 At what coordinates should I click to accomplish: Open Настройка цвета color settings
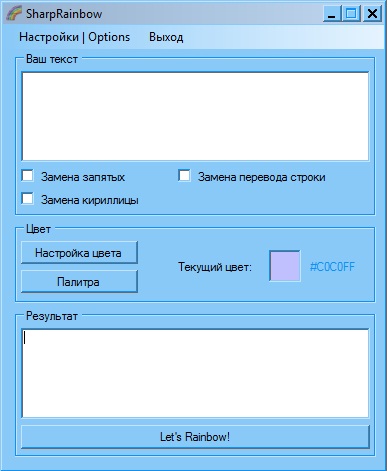[79, 253]
